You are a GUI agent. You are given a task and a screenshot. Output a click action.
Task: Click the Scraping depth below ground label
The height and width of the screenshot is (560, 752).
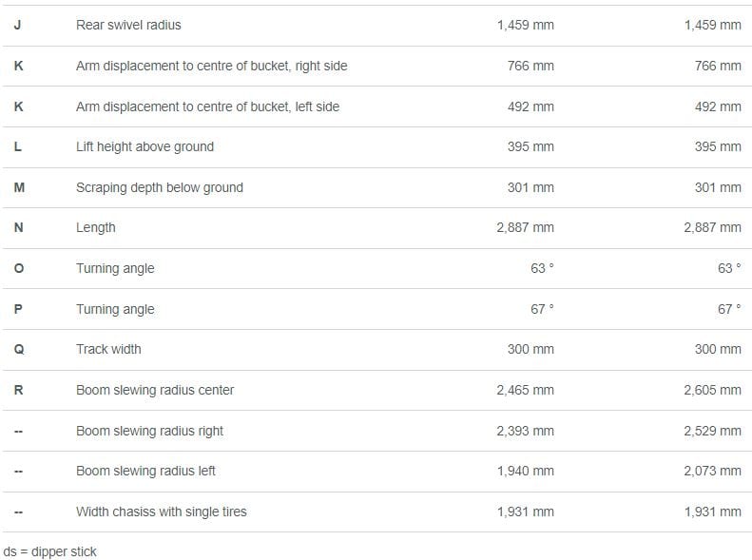click(160, 187)
